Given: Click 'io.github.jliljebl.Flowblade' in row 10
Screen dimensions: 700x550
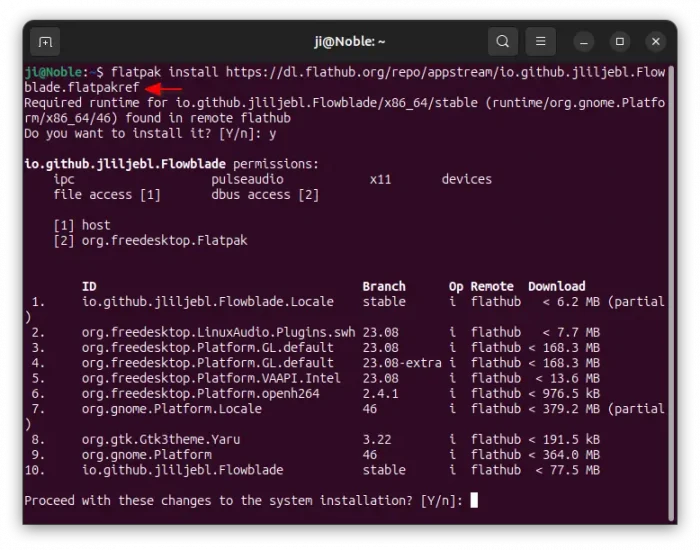Looking at the screenshot, I should (x=183, y=470).
